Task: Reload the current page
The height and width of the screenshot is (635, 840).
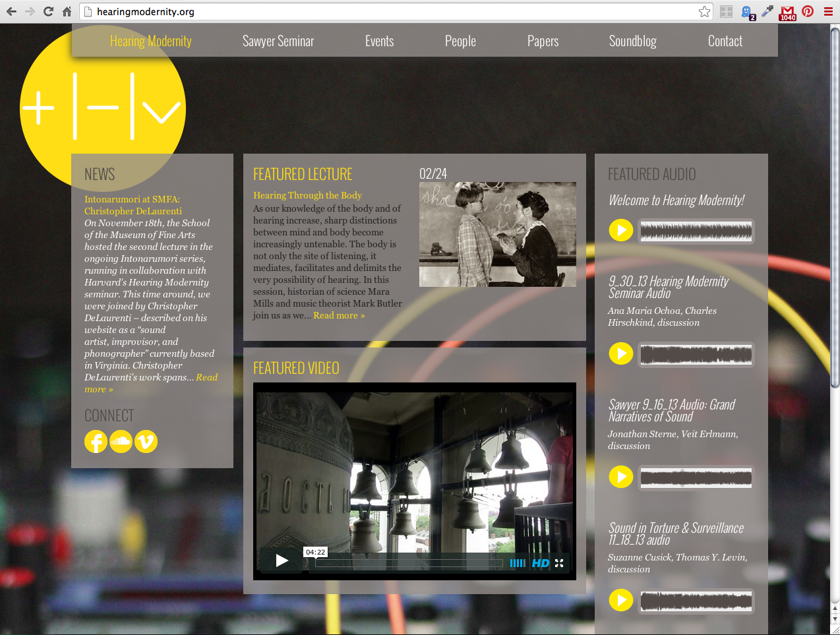Action: point(48,11)
